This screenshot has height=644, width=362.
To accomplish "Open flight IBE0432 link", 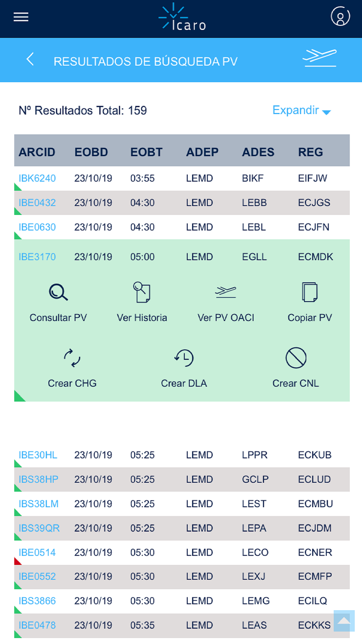I will tap(37, 203).
